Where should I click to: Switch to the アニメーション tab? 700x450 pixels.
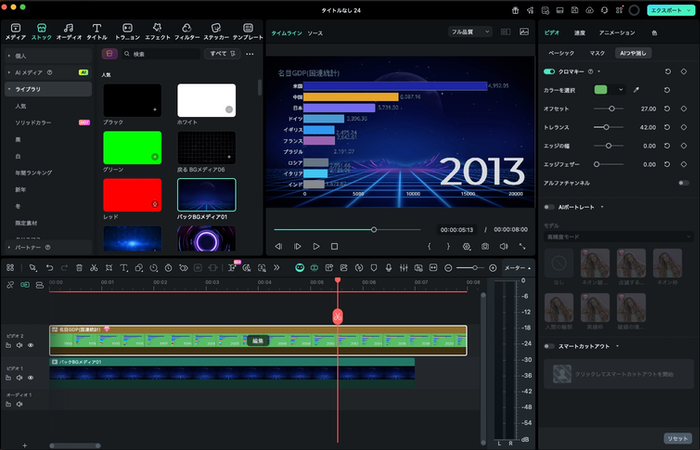(616, 32)
